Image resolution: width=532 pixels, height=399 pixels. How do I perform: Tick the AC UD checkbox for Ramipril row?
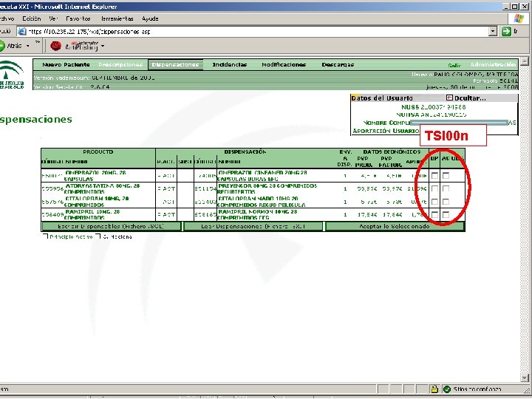(x=446, y=215)
